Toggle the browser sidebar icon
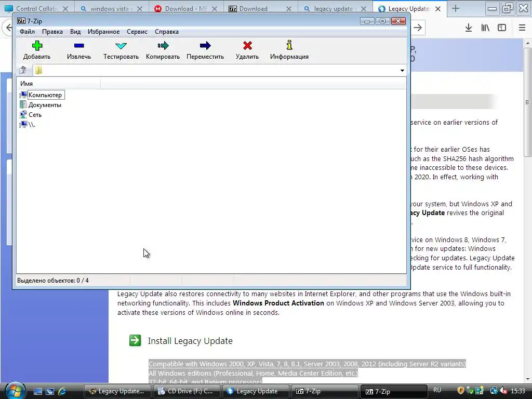The image size is (532, 399). click(502, 28)
